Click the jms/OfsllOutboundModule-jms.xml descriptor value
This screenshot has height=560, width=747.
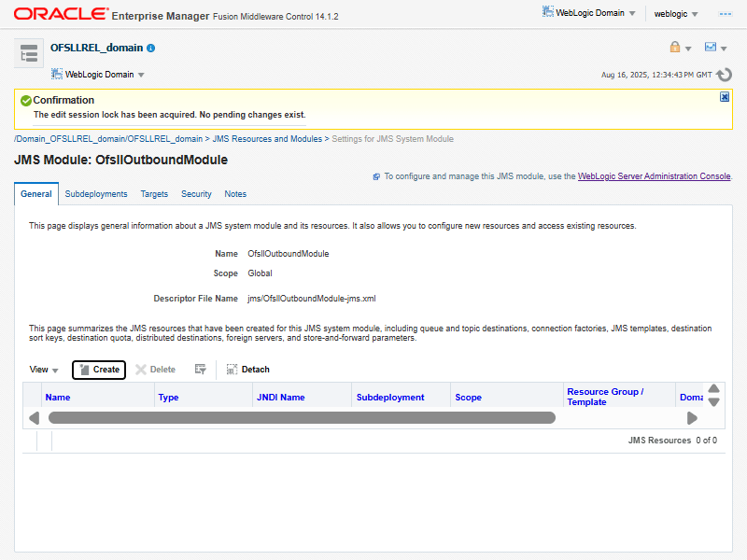click(312, 299)
